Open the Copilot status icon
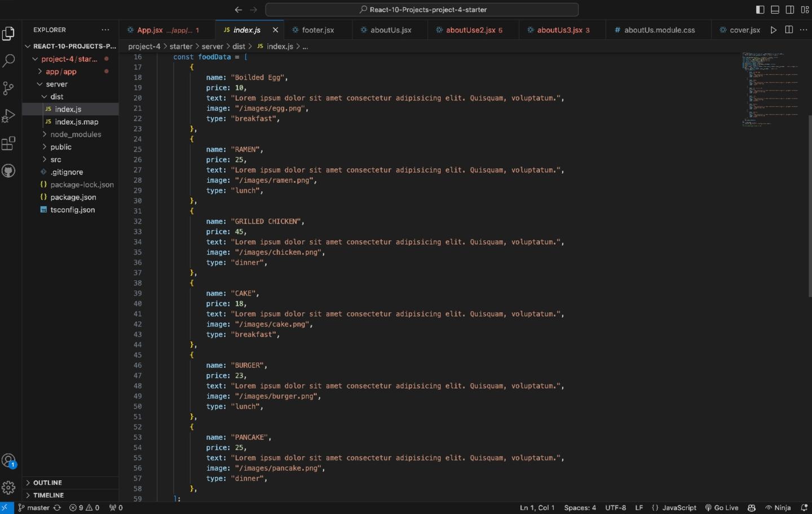 pyautogui.click(x=752, y=508)
